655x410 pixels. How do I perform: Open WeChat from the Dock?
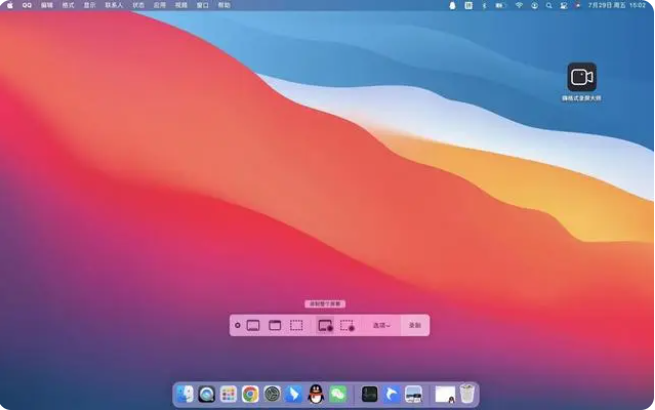(x=338, y=394)
